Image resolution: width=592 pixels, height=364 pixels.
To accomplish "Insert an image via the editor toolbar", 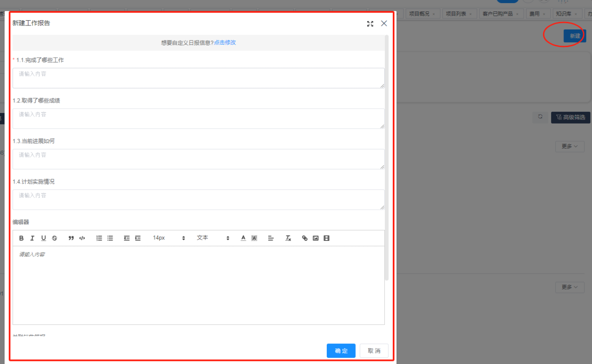I will (315, 238).
